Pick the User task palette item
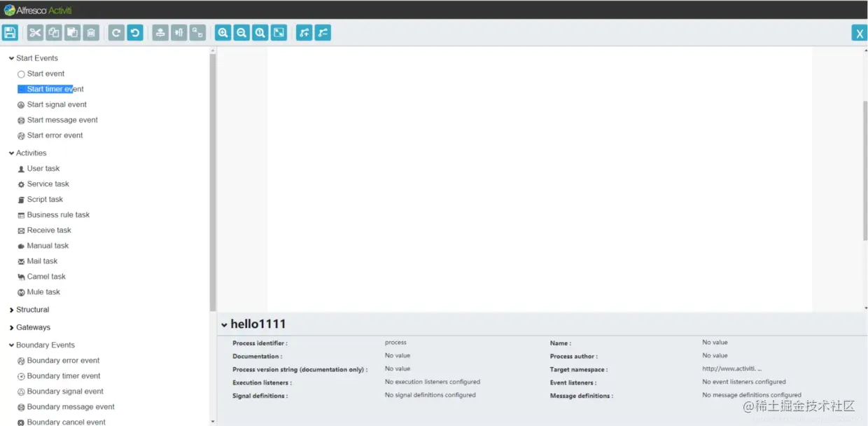 click(x=38, y=168)
